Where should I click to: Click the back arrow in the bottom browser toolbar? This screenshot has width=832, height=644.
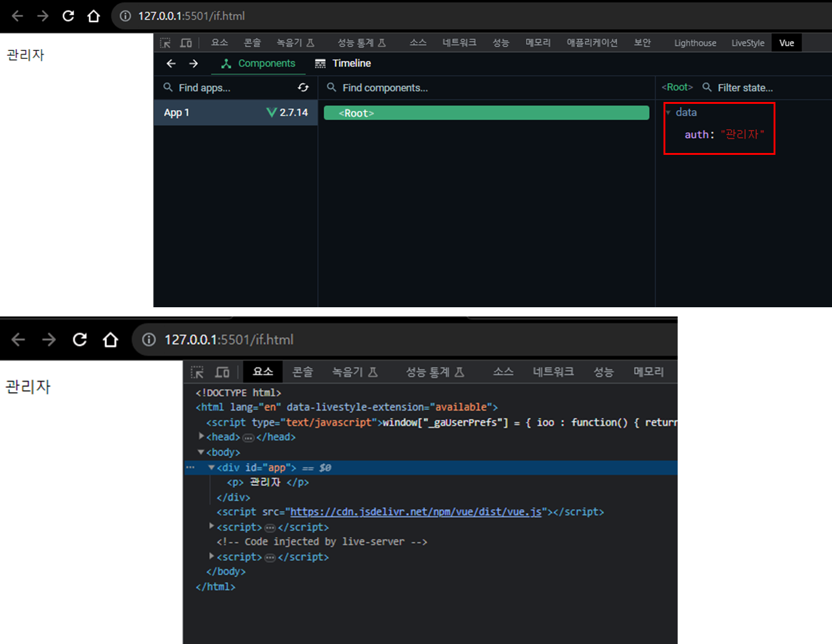(18, 339)
